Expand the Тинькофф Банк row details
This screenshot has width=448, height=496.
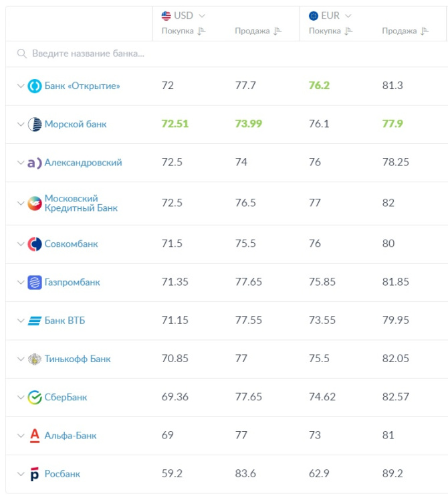(x=20, y=359)
